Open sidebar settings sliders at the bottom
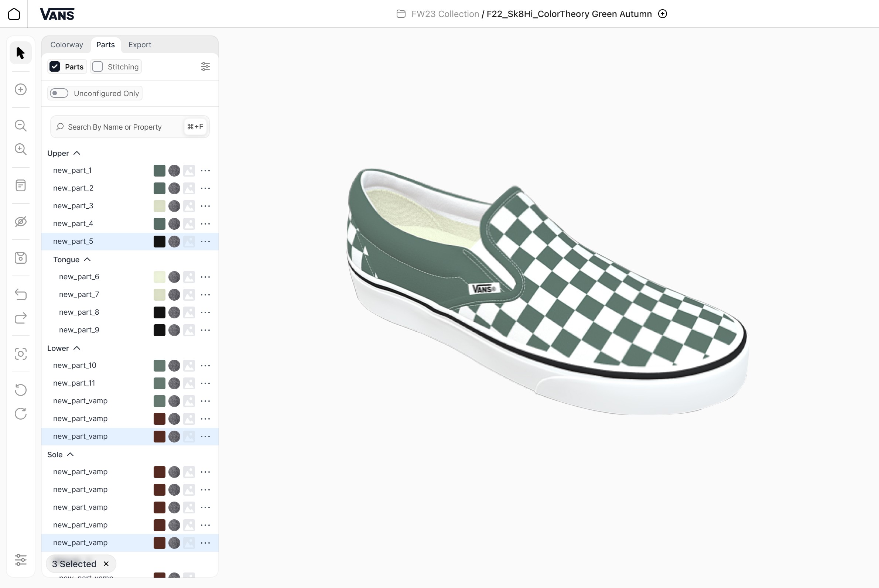Viewport: 879px width, 588px height. click(21, 560)
